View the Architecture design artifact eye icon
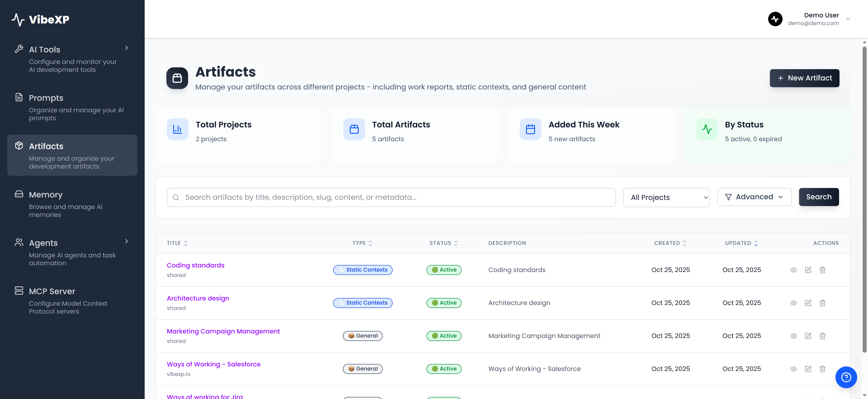Viewport: 868px width, 399px height. coord(794,303)
